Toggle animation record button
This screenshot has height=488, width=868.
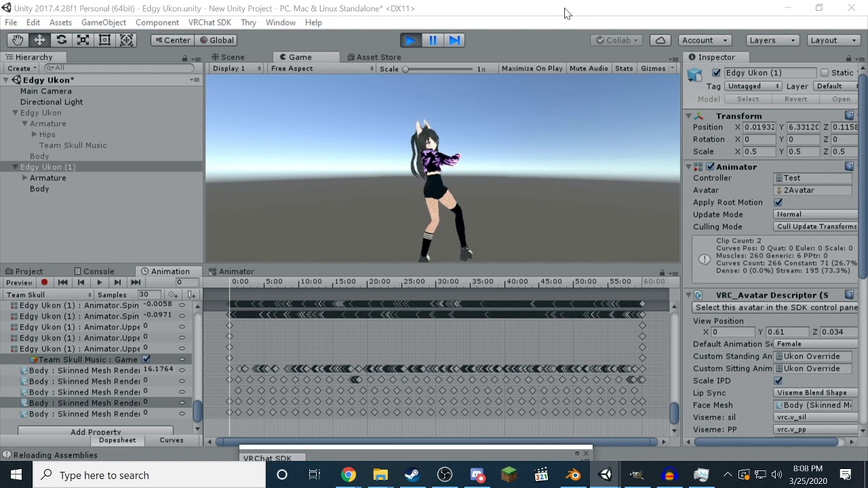[x=45, y=283]
